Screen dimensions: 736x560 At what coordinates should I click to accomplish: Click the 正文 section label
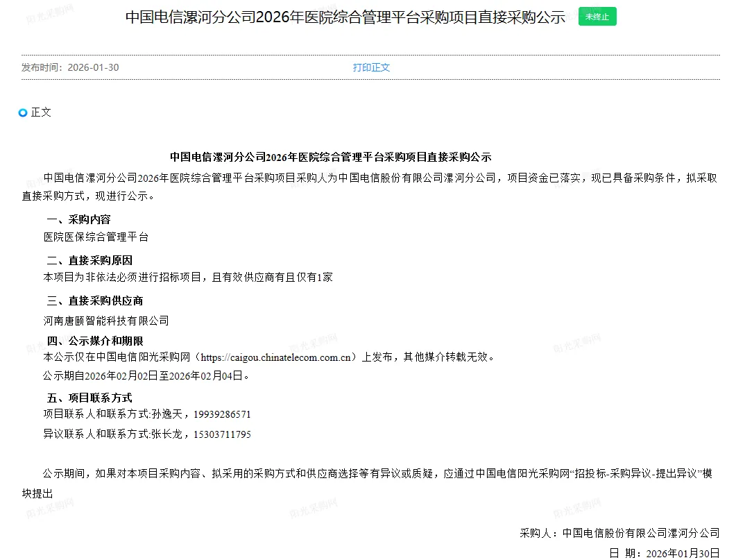(x=41, y=112)
